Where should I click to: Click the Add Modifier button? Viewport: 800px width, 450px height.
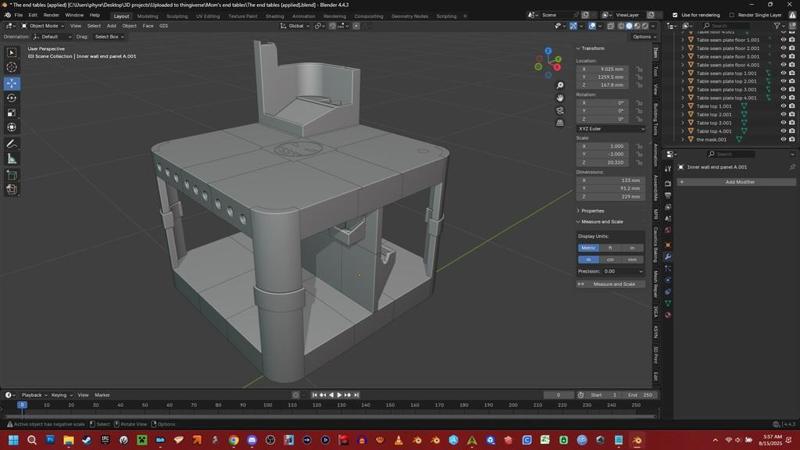point(738,182)
